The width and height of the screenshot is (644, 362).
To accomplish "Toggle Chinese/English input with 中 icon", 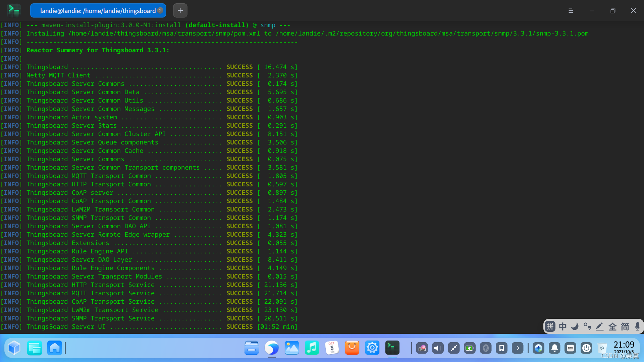I will 563,326.
